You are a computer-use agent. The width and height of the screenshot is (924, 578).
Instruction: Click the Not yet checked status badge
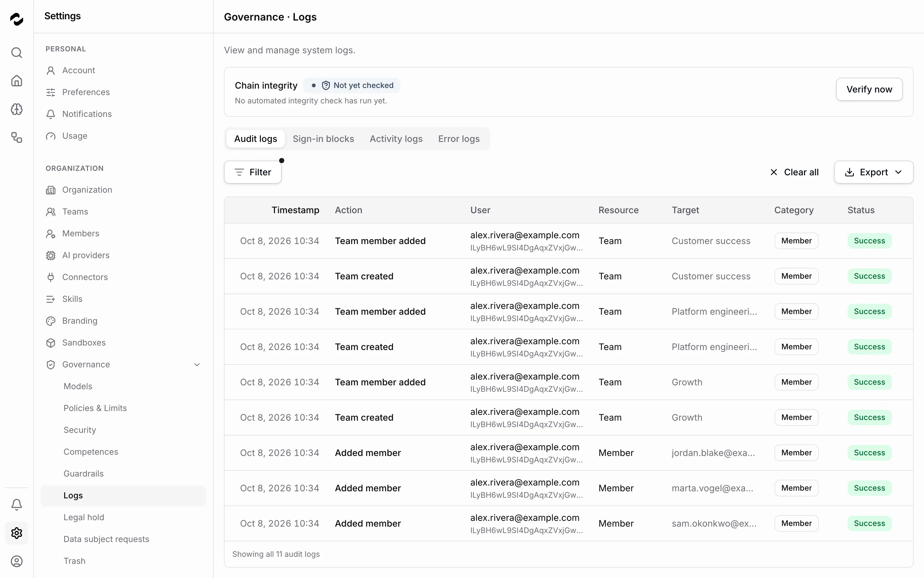352,85
